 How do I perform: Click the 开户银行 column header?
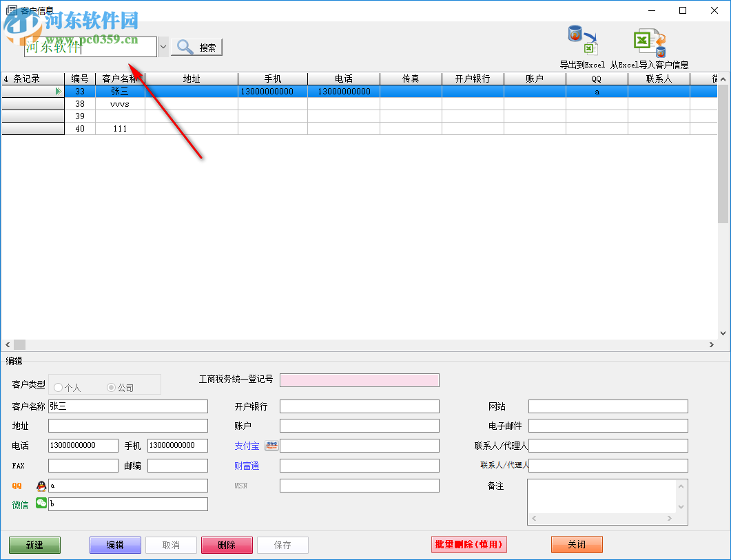click(x=473, y=79)
